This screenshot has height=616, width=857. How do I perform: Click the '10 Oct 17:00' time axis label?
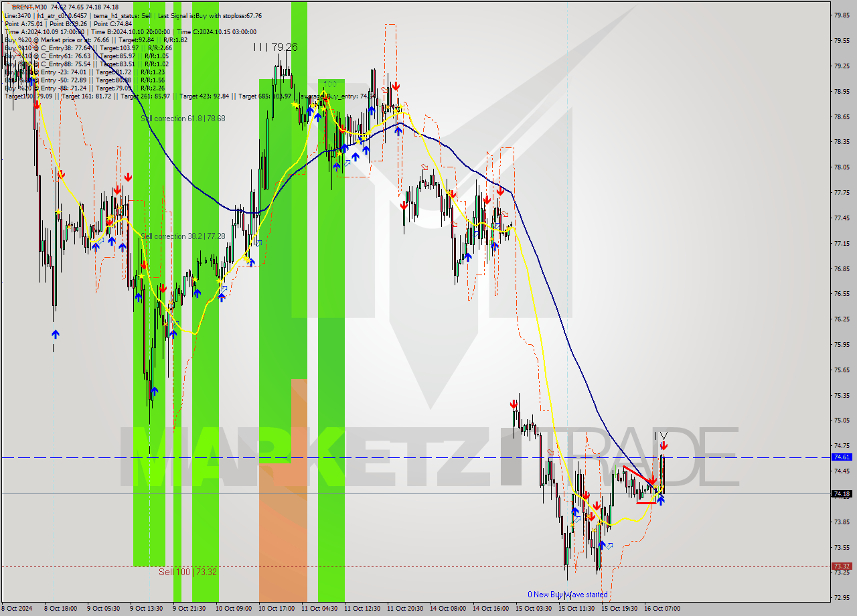pyautogui.click(x=275, y=609)
